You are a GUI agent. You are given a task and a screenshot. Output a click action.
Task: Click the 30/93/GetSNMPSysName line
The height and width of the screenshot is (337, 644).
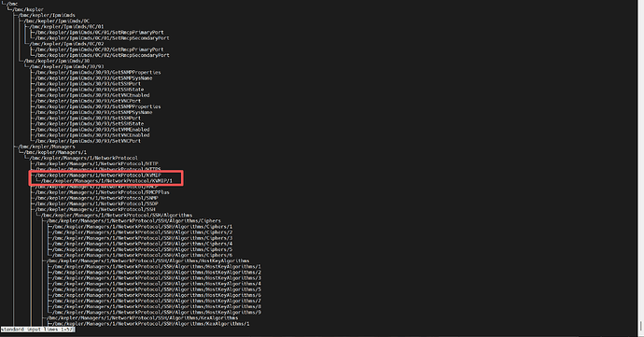pyautogui.click(x=93, y=78)
